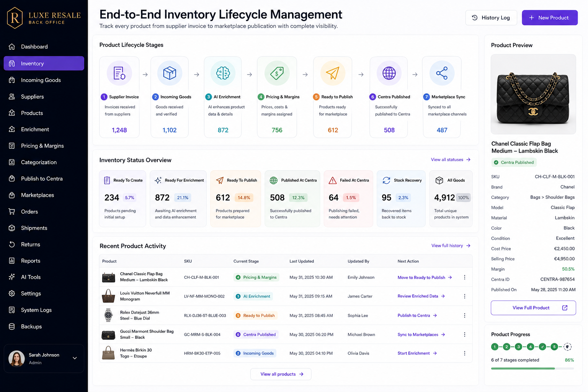Click the Ready For Enrichment sparkle icon
Image resolution: width=588 pixels, height=392 pixels.
tap(158, 180)
